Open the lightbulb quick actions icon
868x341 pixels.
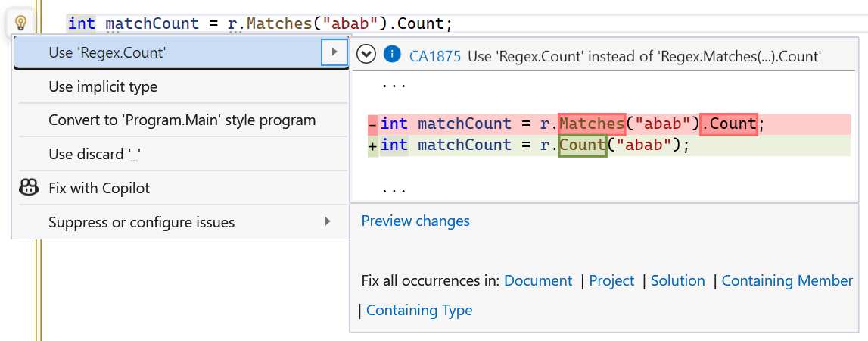pyautogui.click(x=20, y=23)
